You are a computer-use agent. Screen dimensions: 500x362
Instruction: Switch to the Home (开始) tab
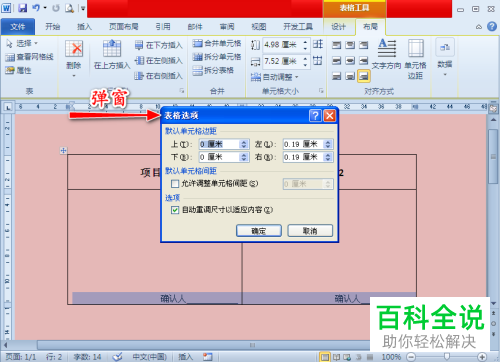point(53,27)
